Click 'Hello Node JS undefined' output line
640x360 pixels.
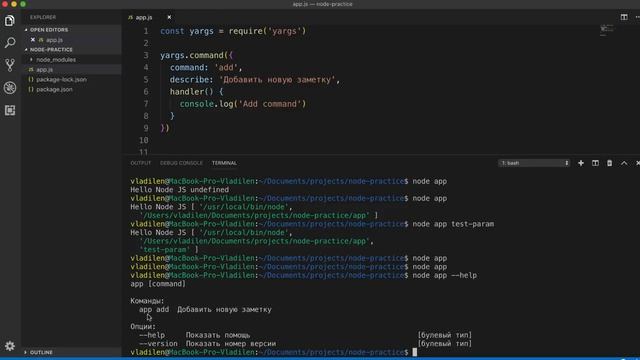180,190
